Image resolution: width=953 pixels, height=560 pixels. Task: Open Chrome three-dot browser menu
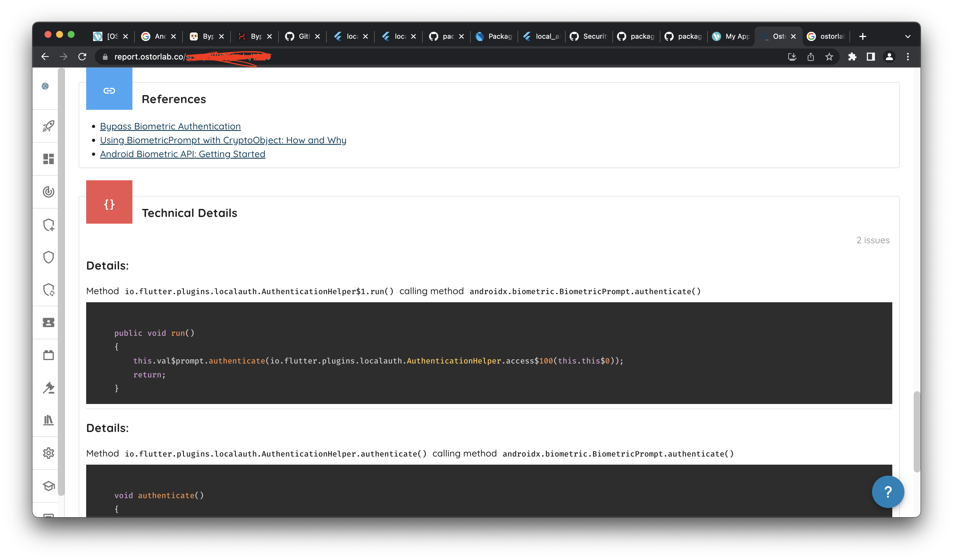[908, 57]
